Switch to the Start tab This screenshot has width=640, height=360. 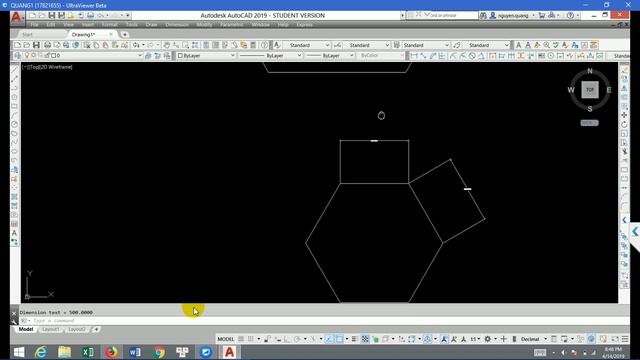[x=27, y=35]
